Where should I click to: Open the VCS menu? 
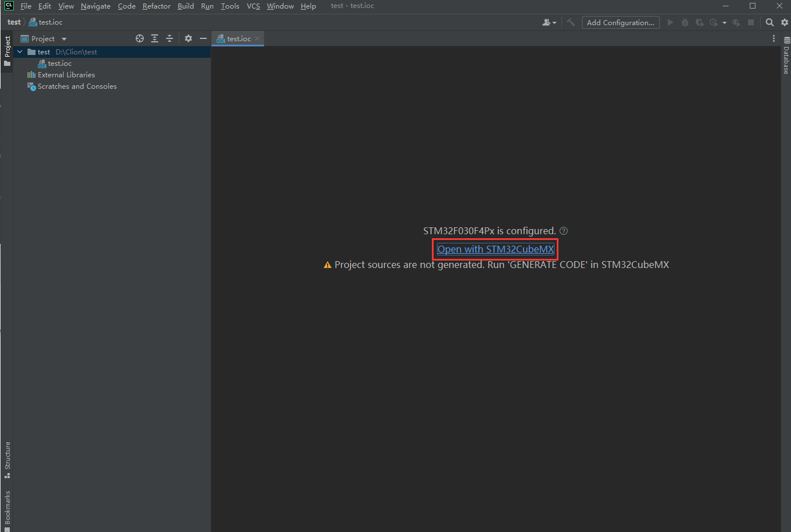pos(253,6)
